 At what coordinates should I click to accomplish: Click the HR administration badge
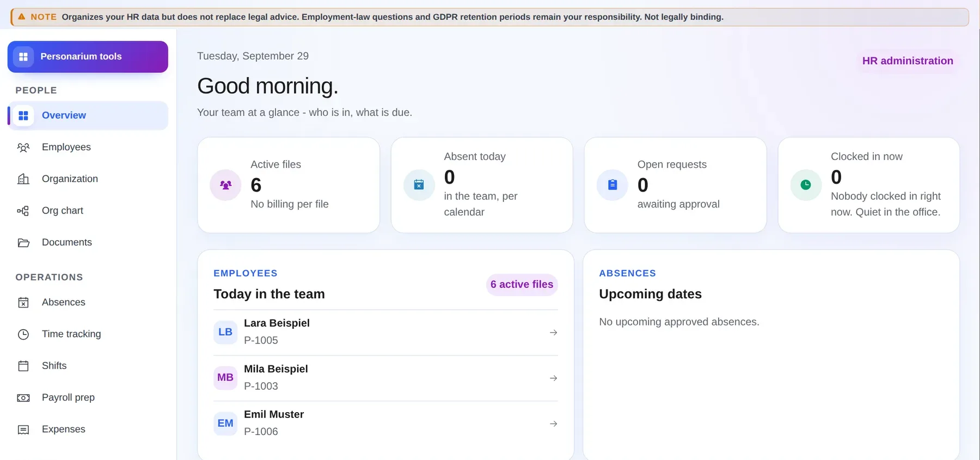(x=908, y=61)
